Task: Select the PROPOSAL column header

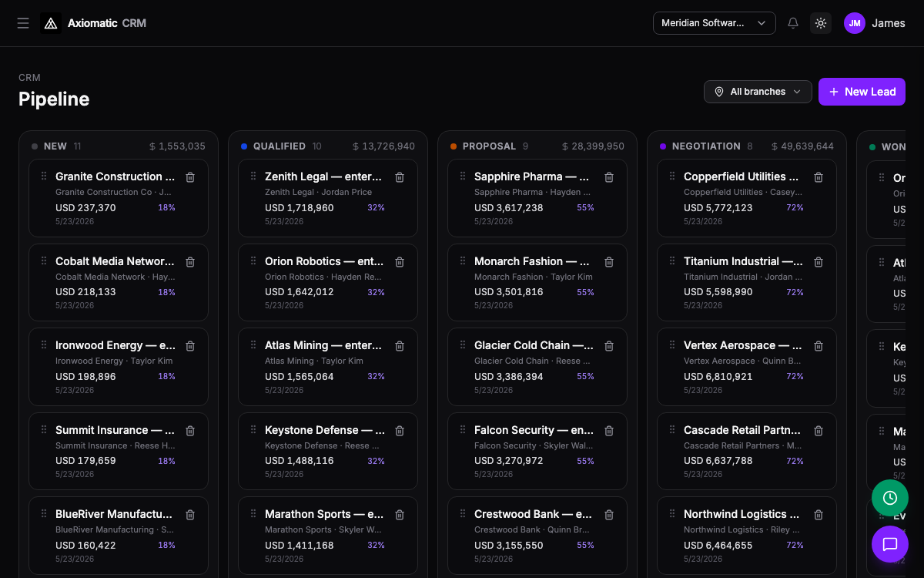Action: (x=489, y=146)
